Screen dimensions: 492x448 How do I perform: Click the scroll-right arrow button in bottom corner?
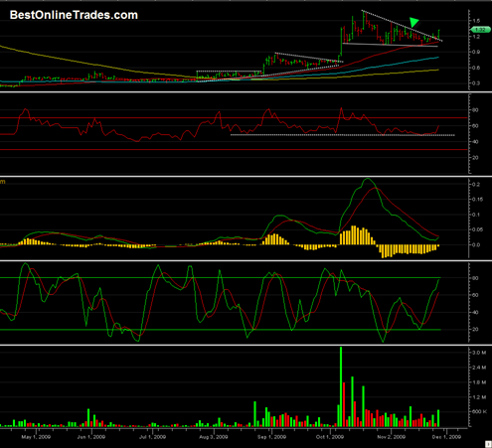point(488,444)
